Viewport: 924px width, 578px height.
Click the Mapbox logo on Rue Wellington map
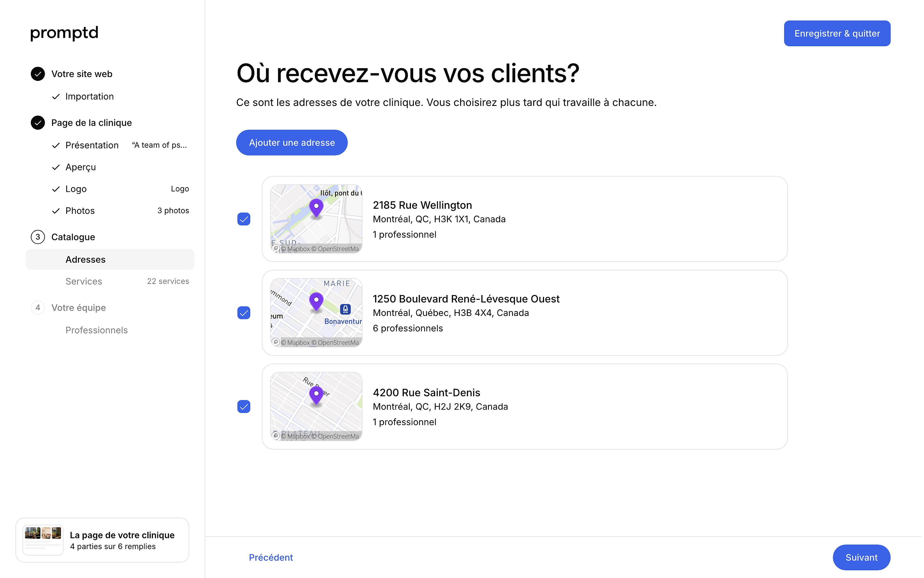276,249
